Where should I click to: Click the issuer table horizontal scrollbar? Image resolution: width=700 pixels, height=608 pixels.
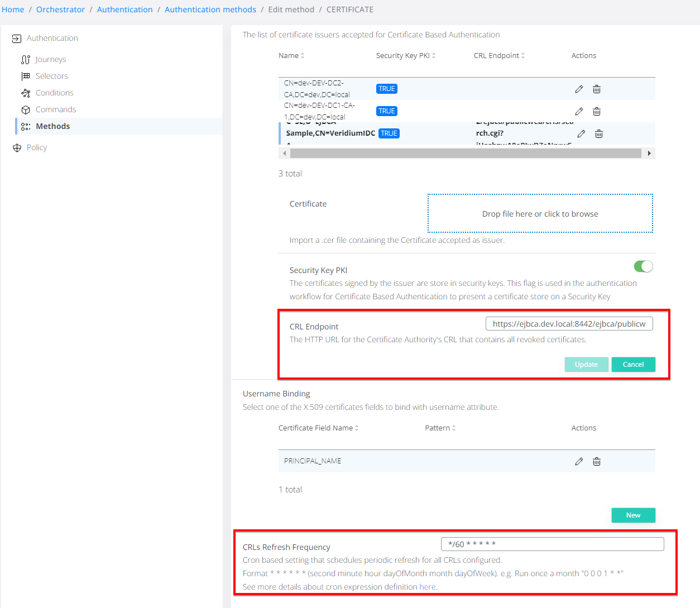coord(466,154)
